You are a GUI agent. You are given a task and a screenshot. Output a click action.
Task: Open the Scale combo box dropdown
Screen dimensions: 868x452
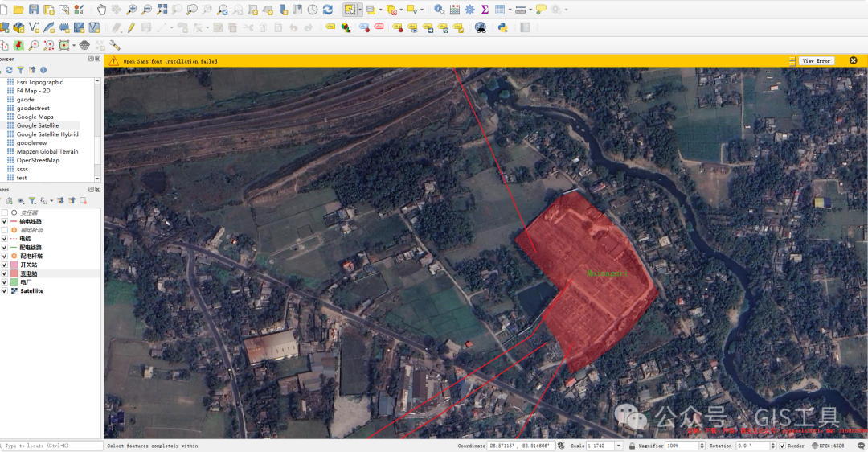619,446
